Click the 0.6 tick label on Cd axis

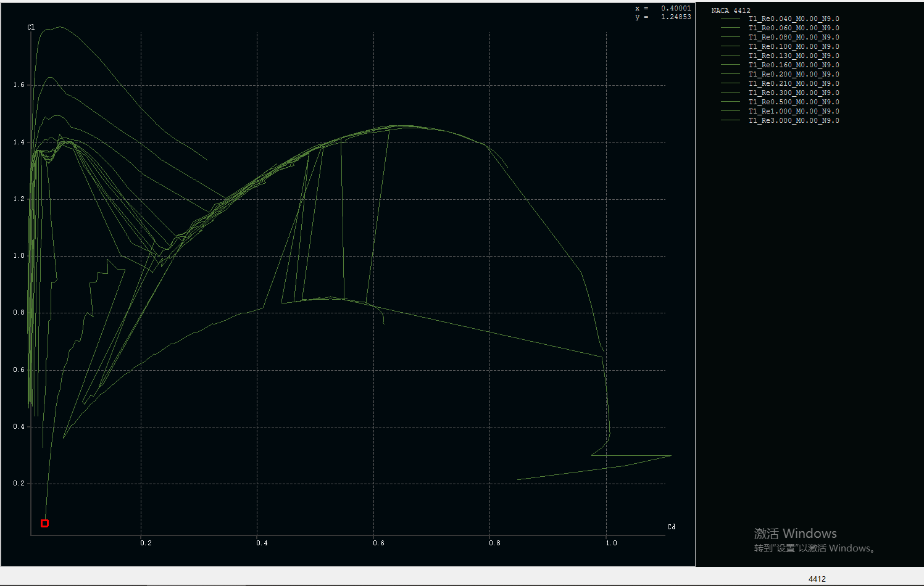pos(378,543)
